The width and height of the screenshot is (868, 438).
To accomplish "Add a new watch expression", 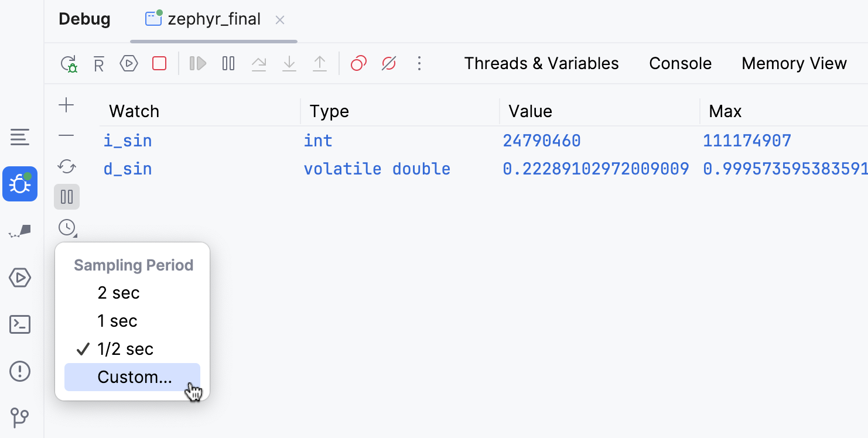I will [67, 105].
